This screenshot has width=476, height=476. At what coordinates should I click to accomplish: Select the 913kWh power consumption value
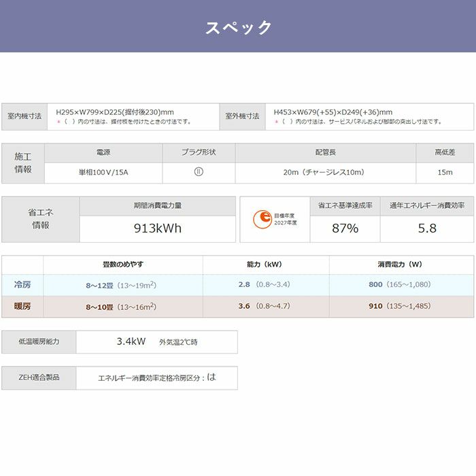click(158, 228)
